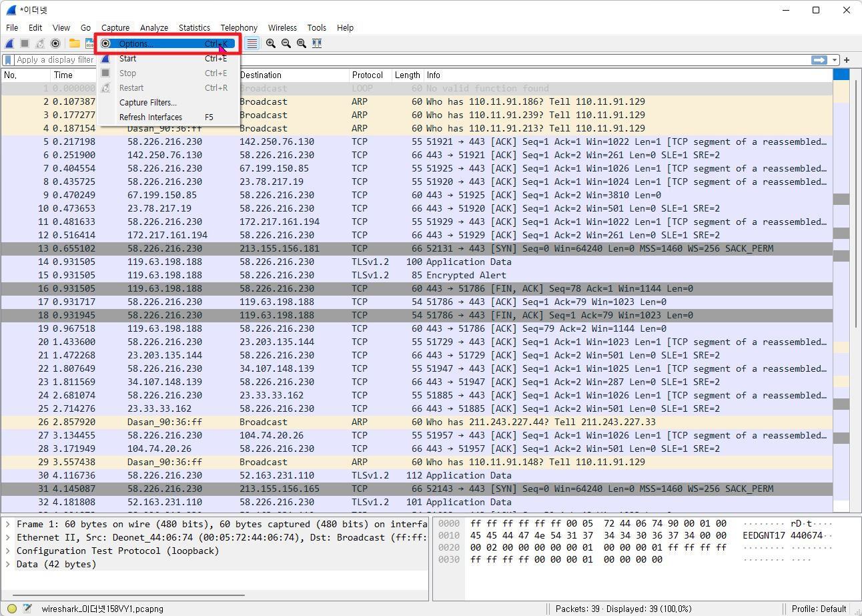Zoom out on packet text
The image size is (862, 616).
(286, 43)
